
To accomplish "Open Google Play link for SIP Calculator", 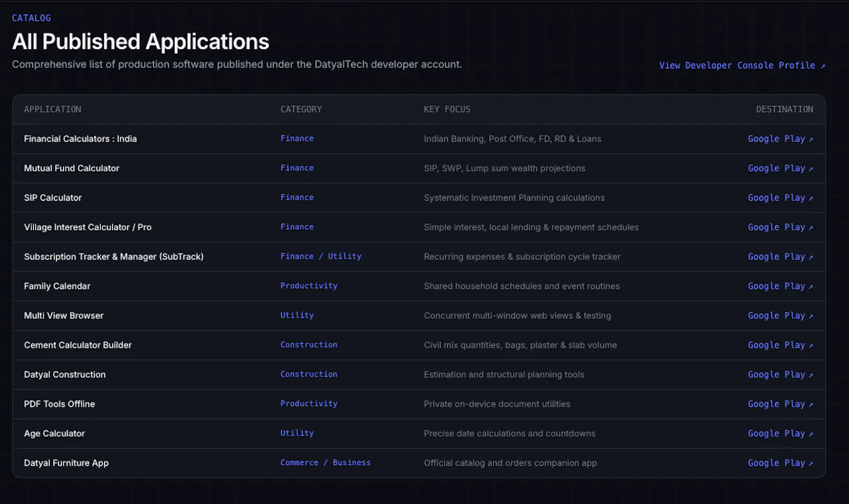I will click(781, 197).
